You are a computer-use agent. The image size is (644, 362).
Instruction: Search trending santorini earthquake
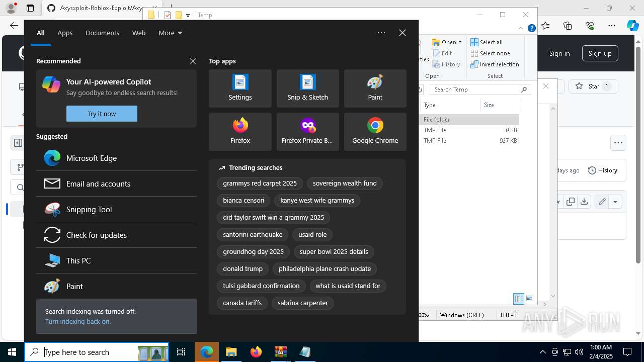coord(253,234)
